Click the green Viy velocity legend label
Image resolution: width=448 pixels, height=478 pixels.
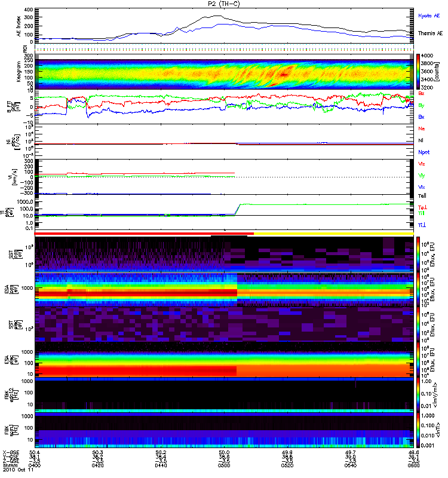(x=421, y=176)
